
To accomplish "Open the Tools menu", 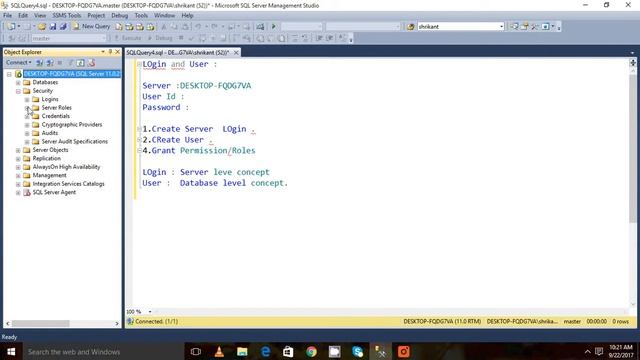I will pyautogui.click(x=141, y=16).
